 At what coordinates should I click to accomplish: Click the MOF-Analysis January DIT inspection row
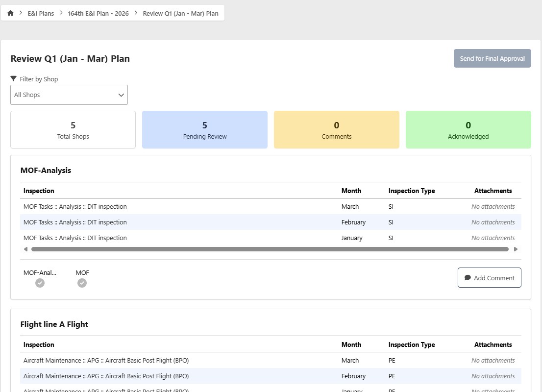(x=271, y=238)
